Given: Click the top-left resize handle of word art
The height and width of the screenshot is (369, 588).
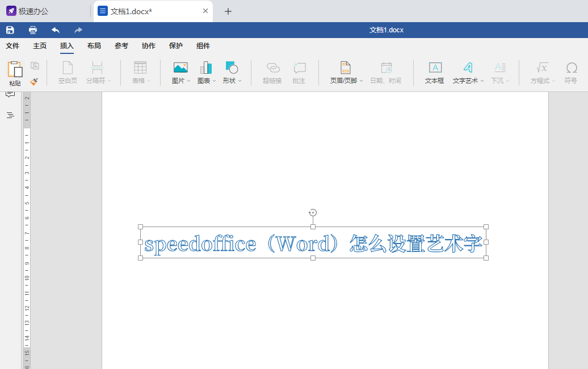Looking at the screenshot, I should click(x=141, y=227).
